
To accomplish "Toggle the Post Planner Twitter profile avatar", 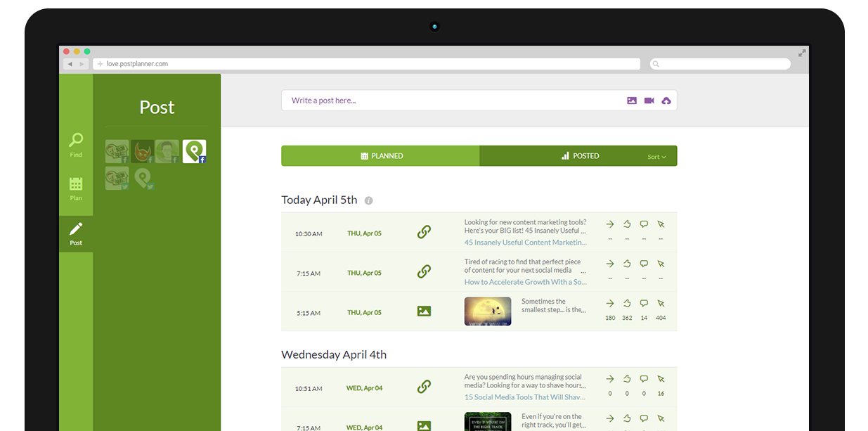I will pos(143,179).
